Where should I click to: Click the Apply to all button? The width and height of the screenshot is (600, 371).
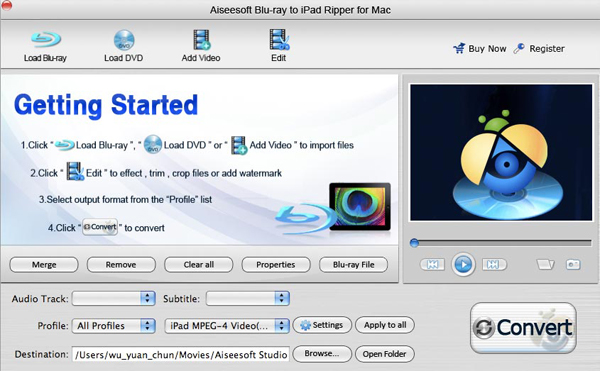point(385,325)
